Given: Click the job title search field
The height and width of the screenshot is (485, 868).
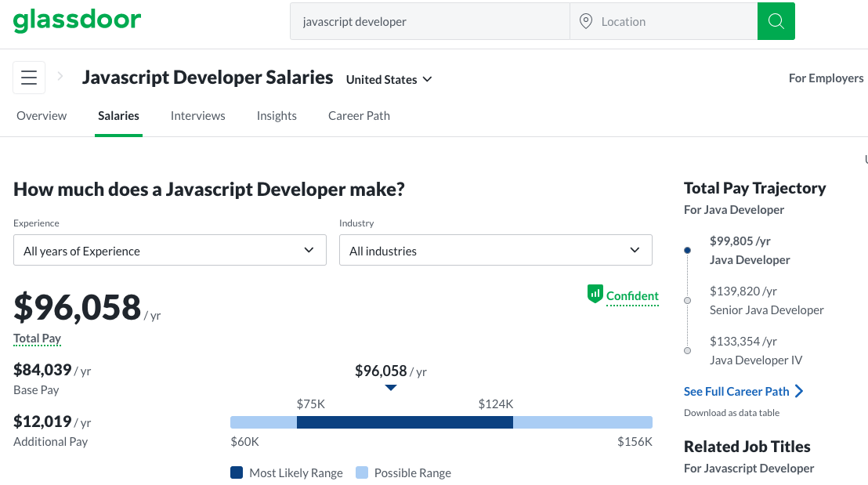Looking at the screenshot, I should point(429,21).
